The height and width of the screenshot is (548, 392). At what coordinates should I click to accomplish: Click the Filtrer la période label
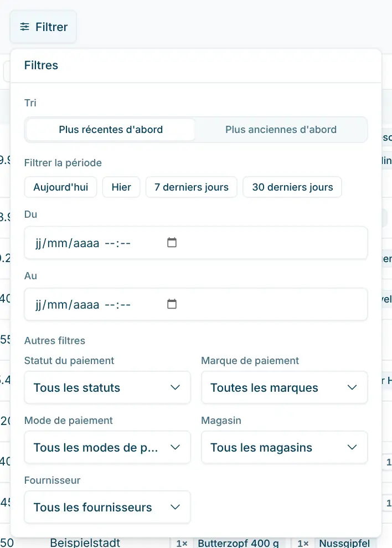tap(63, 163)
